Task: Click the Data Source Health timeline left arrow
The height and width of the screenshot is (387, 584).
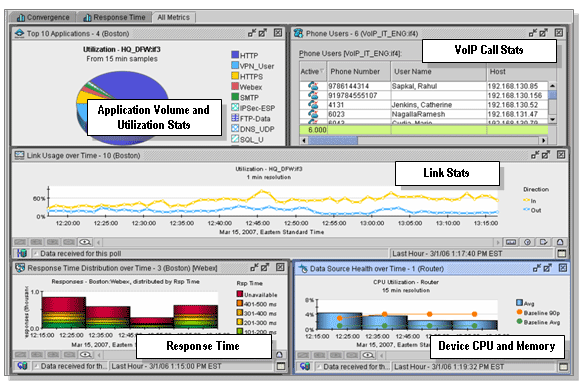Action: [x=381, y=355]
